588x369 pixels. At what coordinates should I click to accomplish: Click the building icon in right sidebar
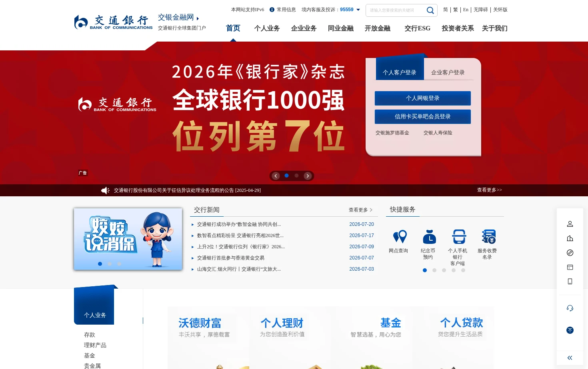(570, 238)
